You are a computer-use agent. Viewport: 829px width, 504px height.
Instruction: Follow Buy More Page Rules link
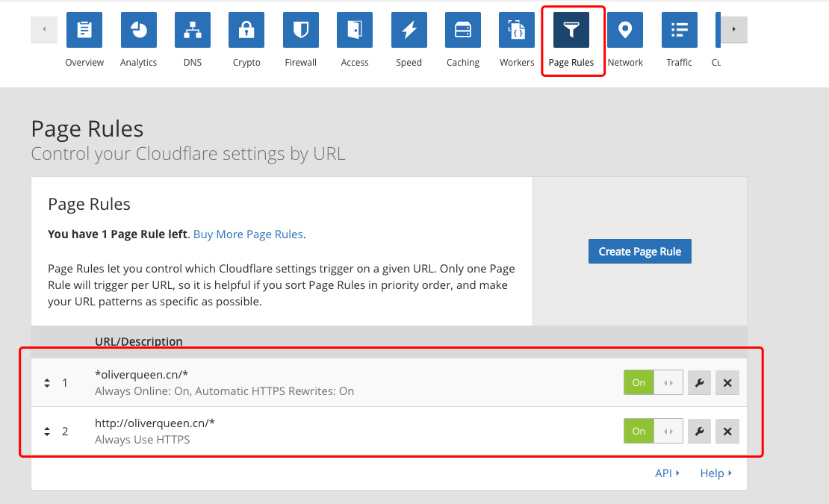248,234
